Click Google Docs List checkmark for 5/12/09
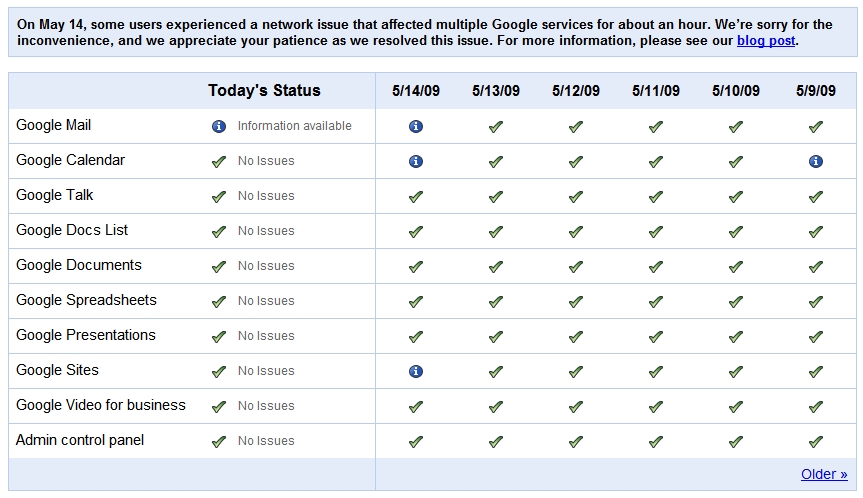 (576, 232)
